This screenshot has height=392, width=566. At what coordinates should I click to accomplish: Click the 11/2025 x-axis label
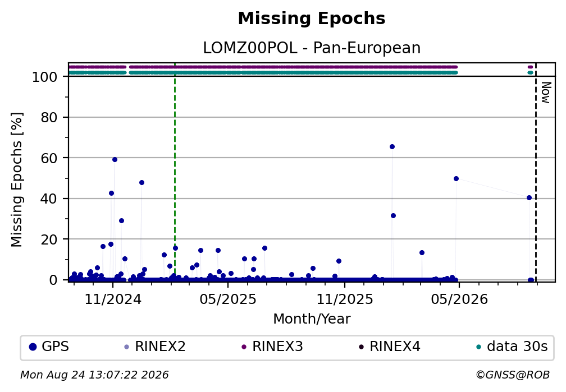click(x=345, y=299)
